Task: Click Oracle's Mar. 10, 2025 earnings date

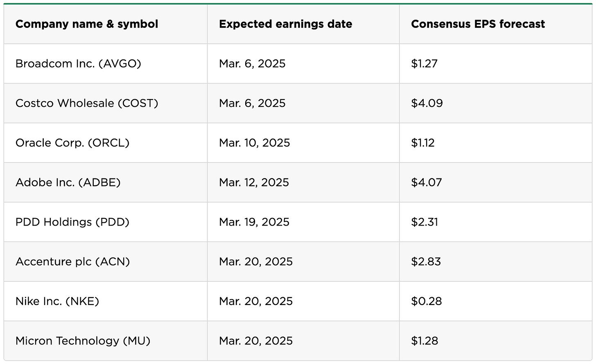Action: [254, 143]
